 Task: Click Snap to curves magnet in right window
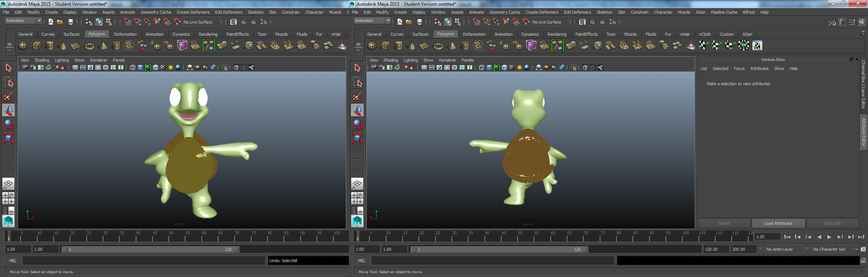486,22
